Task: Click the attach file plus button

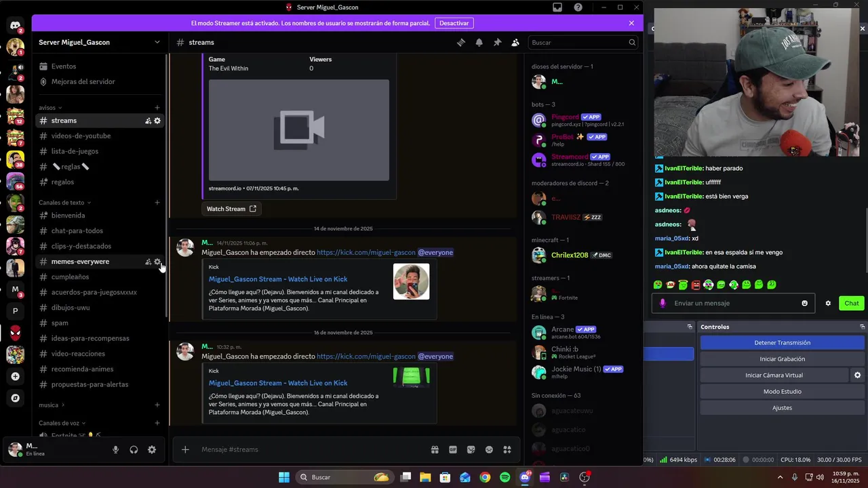Action: (x=185, y=449)
